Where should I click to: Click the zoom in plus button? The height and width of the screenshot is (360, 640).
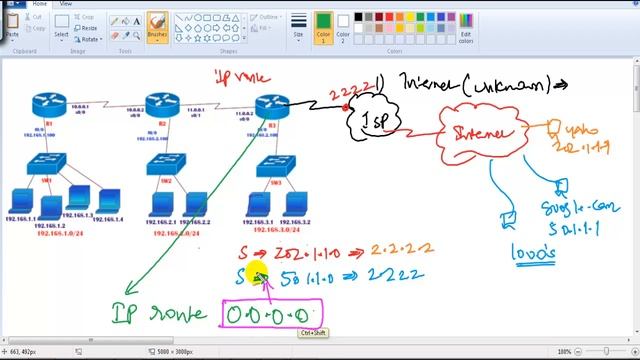coord(635,351)
